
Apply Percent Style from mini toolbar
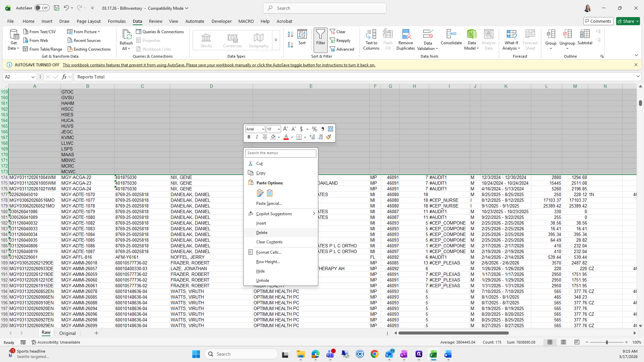314,129
